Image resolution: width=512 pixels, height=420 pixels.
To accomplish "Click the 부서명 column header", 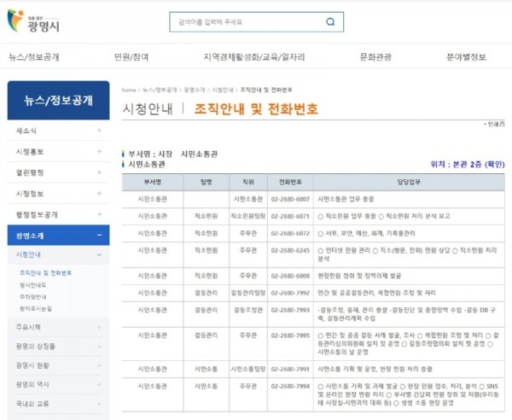I will pyautogui.click(x=153, y=182).
